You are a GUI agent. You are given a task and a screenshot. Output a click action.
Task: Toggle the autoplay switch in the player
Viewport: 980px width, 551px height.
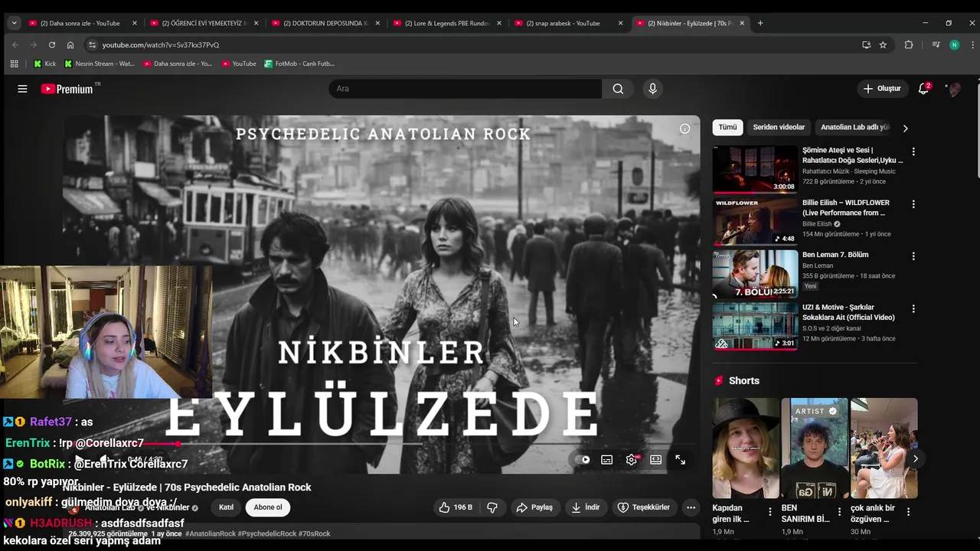pos(584,460)
